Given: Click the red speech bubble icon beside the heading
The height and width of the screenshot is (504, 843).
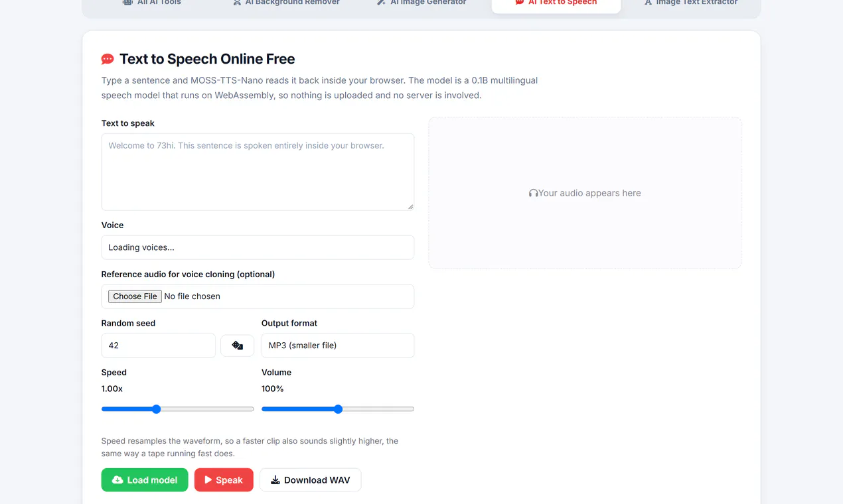Looking at the screenshot, I should (x=108, y=59).
